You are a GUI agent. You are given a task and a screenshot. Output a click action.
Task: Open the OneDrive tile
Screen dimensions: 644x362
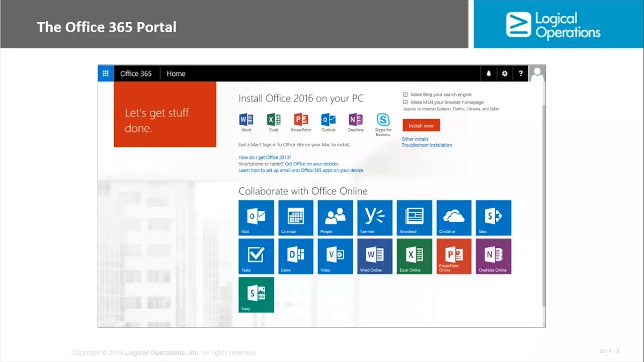click(454, 218)
